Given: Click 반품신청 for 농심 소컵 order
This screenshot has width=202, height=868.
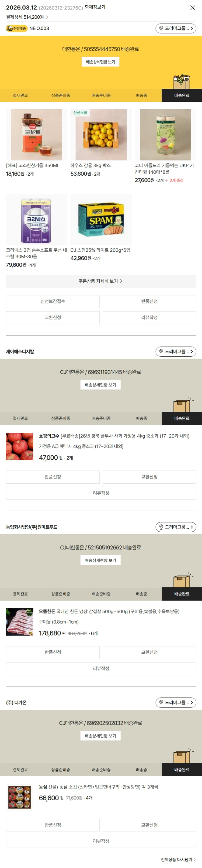Looking at the screenshot, I should [x=53, y=825].
